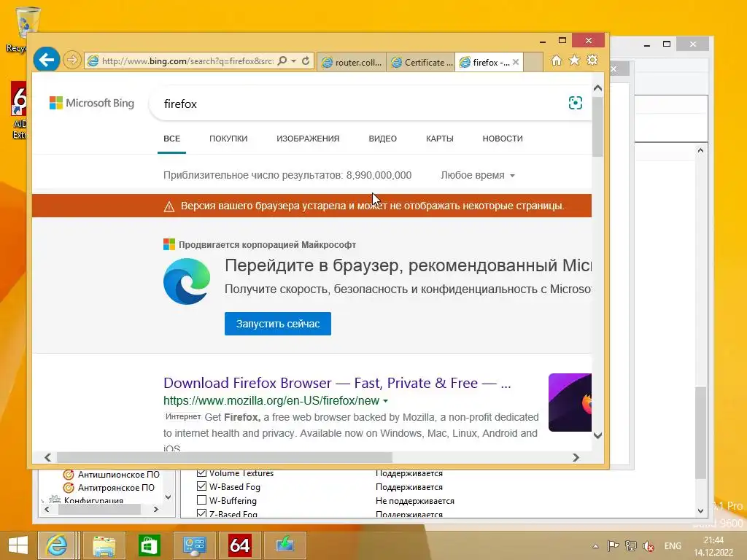Open the IE Tools gear icon

tap(592, 61)
